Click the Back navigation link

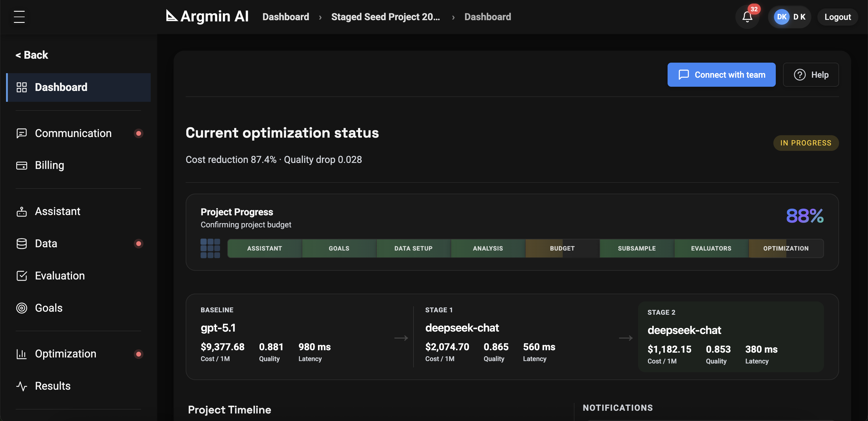click(x=32, y=55)
